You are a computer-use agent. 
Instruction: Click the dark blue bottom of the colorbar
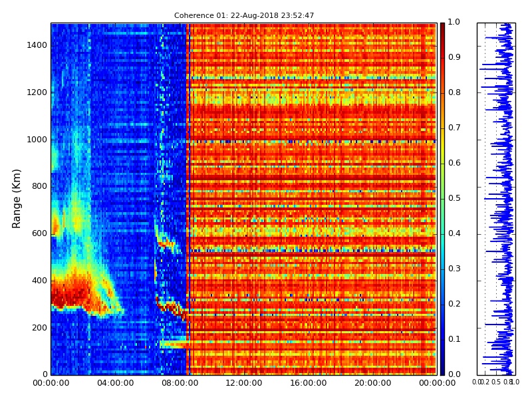click(x=442, y=370)
